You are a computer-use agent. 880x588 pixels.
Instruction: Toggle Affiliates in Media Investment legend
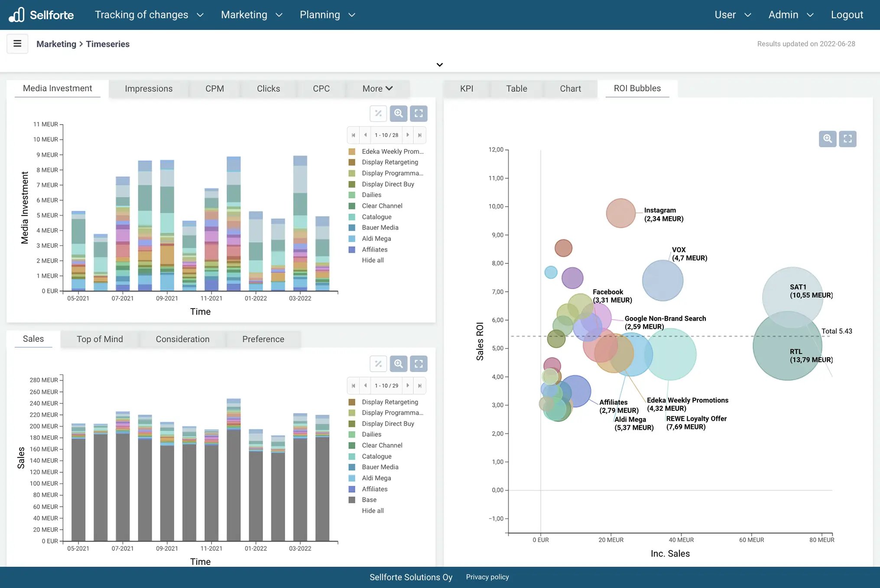coord(368,250)
